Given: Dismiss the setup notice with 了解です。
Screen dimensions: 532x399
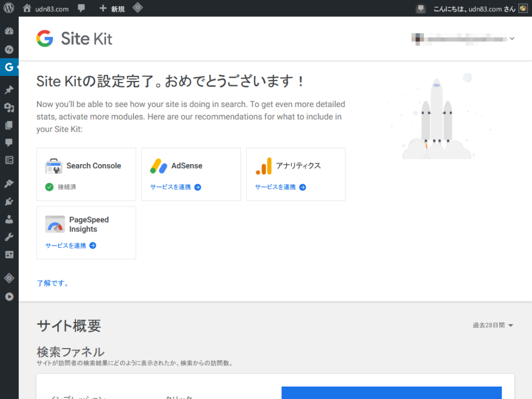Looking at the screenshot, I should pyautogui.click(x=53, y=284).
